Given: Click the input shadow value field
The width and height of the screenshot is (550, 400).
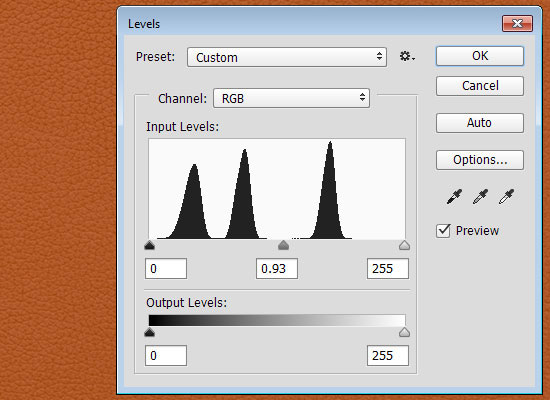Looking at the screenshot, I should tap(166, 269).
